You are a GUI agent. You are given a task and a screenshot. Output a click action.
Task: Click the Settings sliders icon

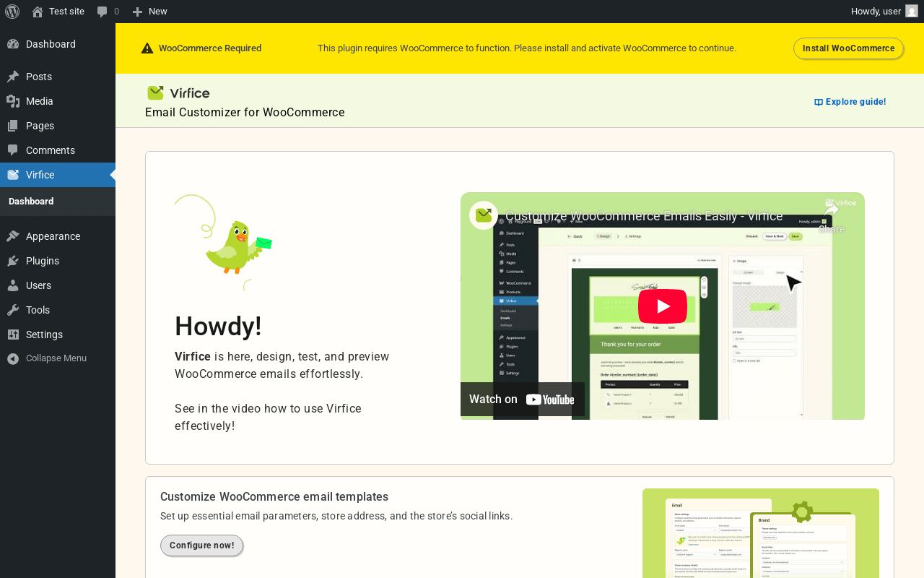(13, 335)
